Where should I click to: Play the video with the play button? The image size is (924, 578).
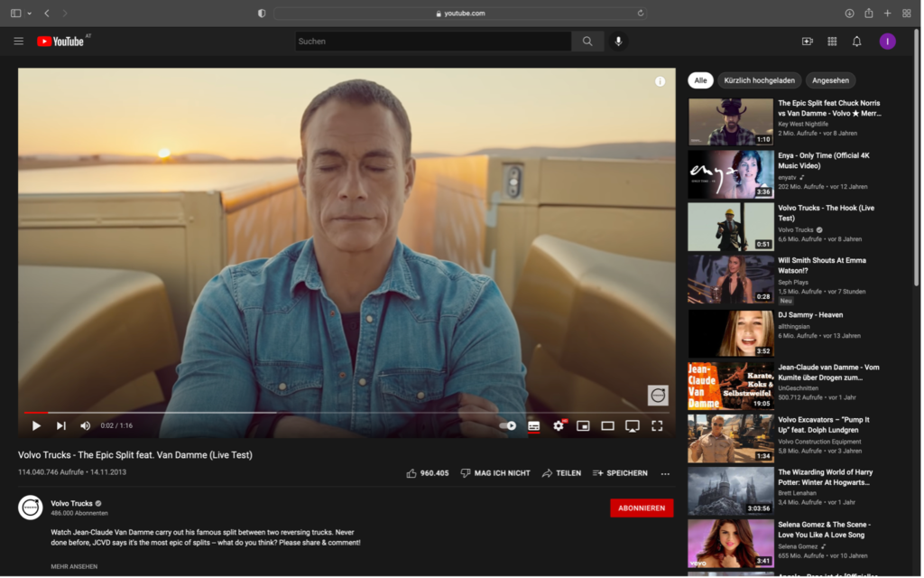(36, 426)
